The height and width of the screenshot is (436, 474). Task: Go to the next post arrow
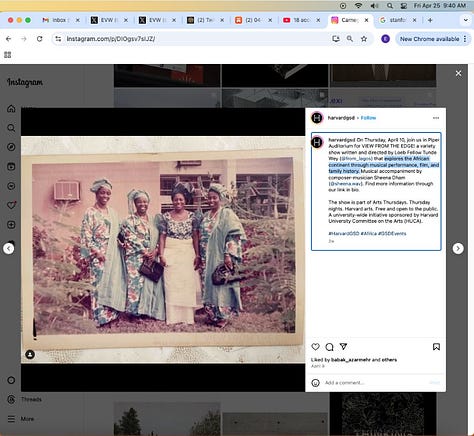pos(458,248)
